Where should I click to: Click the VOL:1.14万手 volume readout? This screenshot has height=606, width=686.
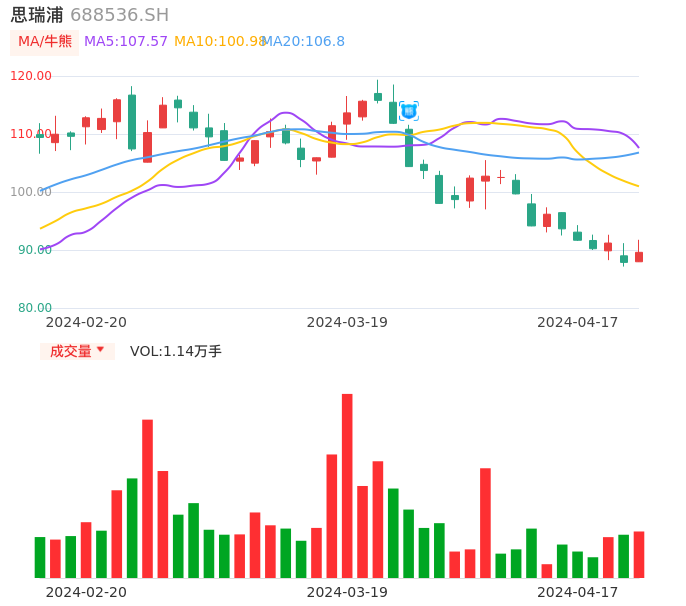tap(176, 351)
